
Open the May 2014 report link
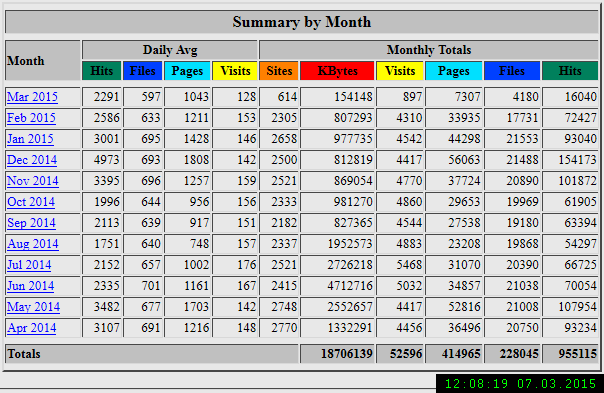34,307
